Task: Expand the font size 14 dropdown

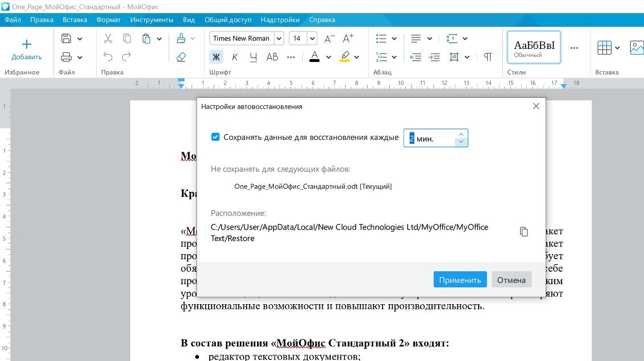Action: (312, 39)
